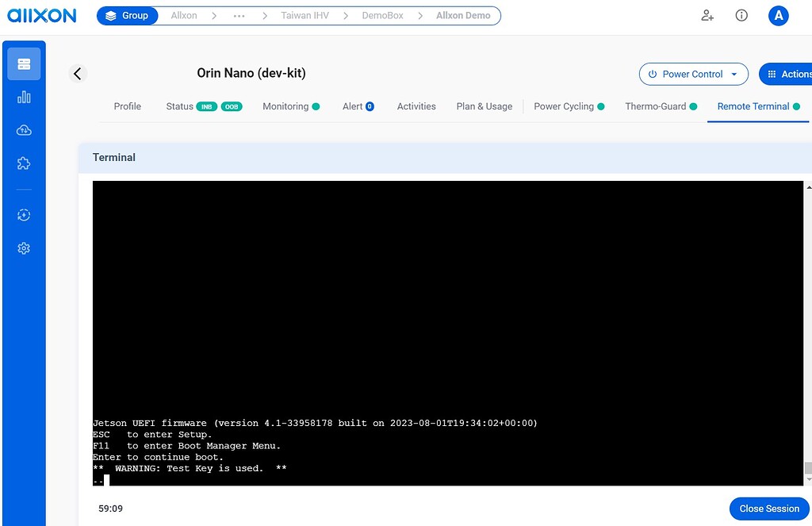Open settings via the gear sidebar icon
Viewport: 812px width, 526px height.
point(24,248)
